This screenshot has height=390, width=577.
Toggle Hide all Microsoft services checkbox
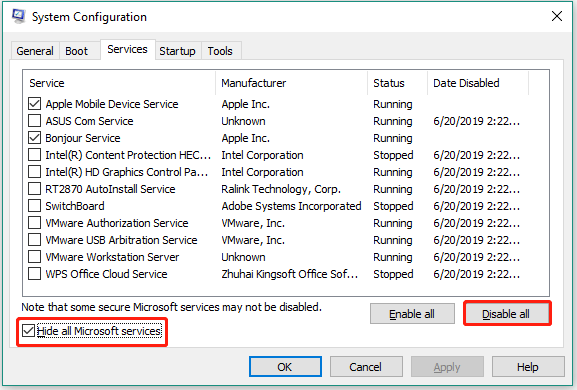point(28,331)
